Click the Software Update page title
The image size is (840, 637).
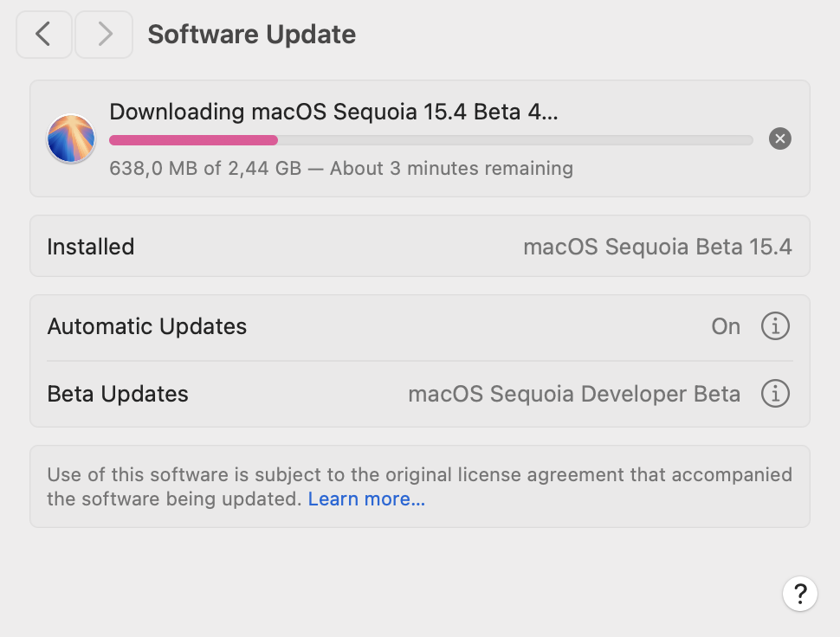251,35
